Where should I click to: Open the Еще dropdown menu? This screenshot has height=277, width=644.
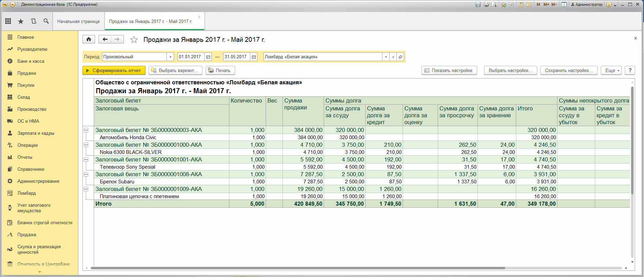(611, 70)
